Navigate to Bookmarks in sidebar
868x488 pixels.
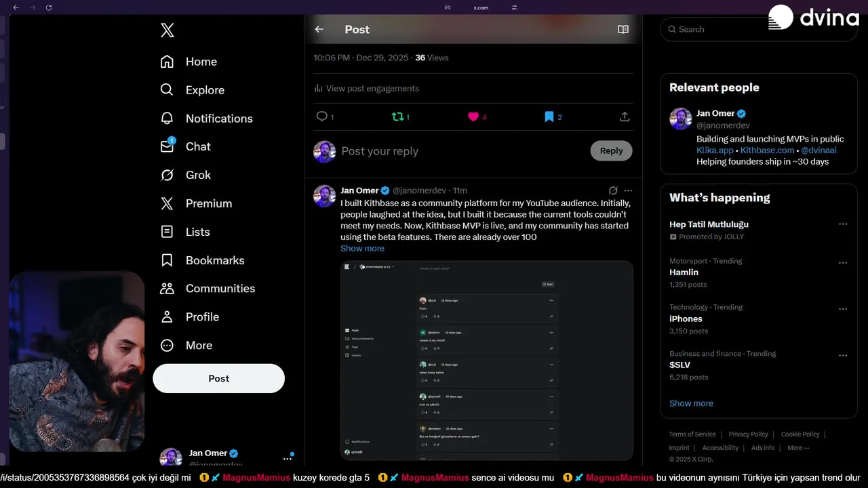(x=214, y=260)
